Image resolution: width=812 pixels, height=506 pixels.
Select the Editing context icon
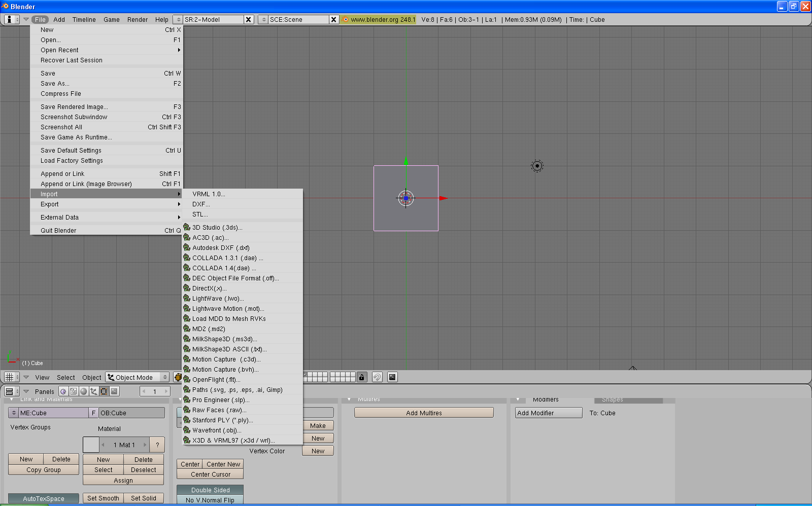104,391
